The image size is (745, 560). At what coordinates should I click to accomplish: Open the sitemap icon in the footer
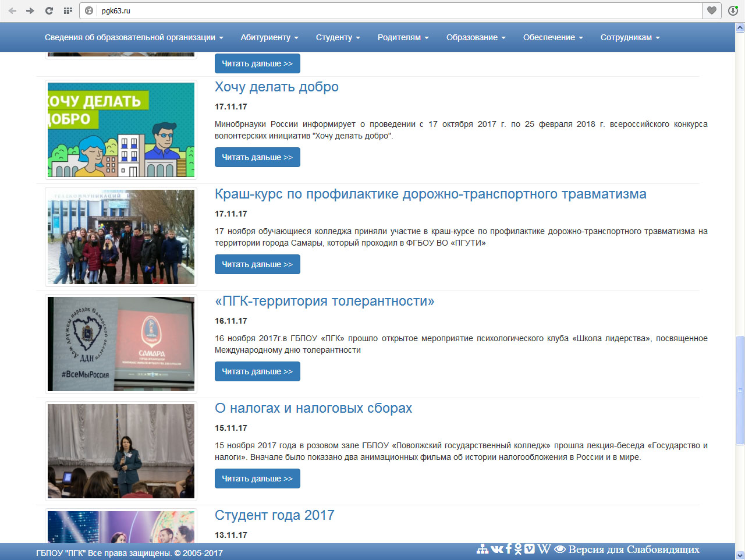[483, 549]
